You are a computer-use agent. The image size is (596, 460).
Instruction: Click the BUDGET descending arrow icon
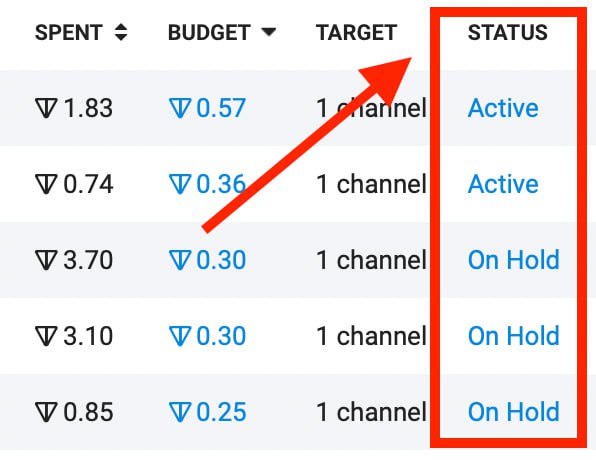tap(269, 32)
